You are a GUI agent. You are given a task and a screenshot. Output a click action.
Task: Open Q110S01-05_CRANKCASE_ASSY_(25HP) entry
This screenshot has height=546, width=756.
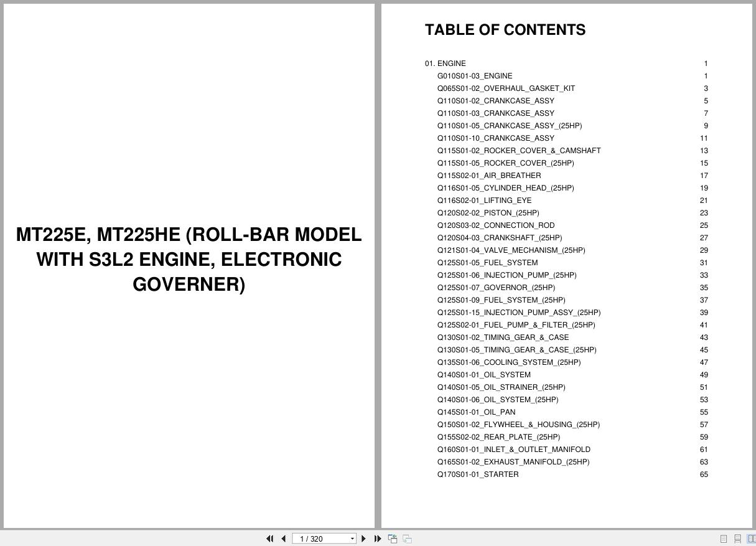click(510, 126)
